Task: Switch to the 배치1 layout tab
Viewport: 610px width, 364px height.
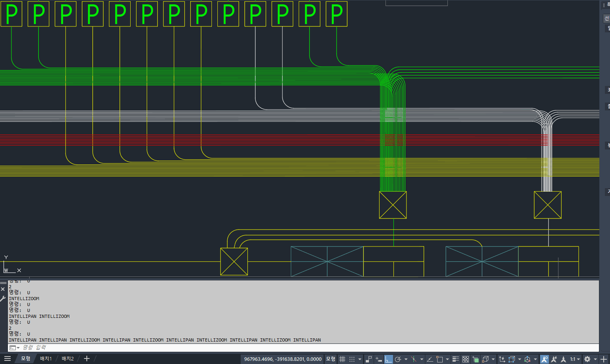Action: (46, 358)
